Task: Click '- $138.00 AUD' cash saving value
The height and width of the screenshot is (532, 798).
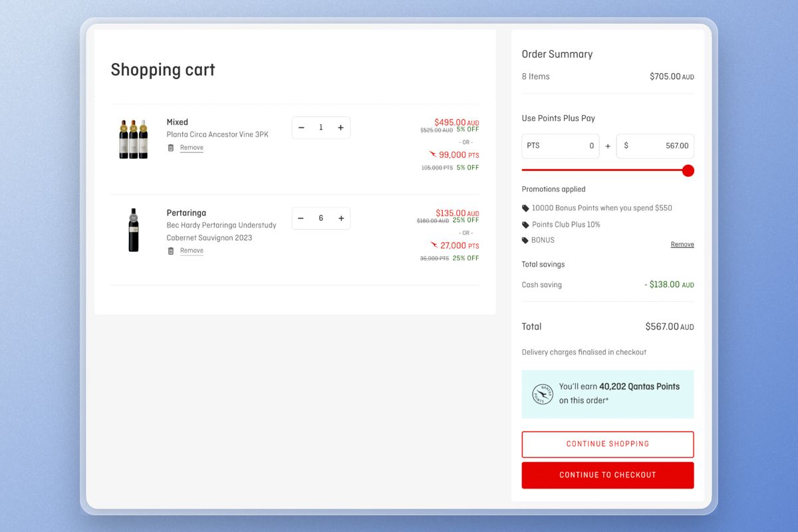Action: pos(669,285)
